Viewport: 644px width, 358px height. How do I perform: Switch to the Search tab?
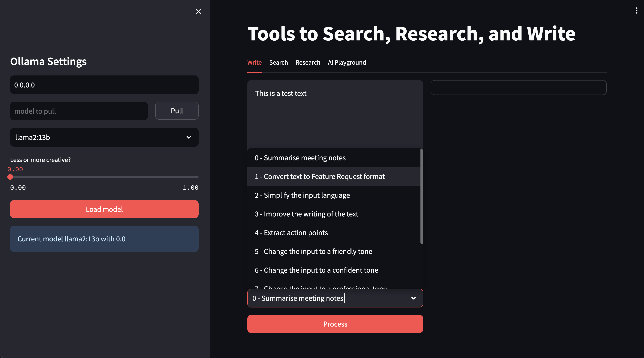[278, 62]
